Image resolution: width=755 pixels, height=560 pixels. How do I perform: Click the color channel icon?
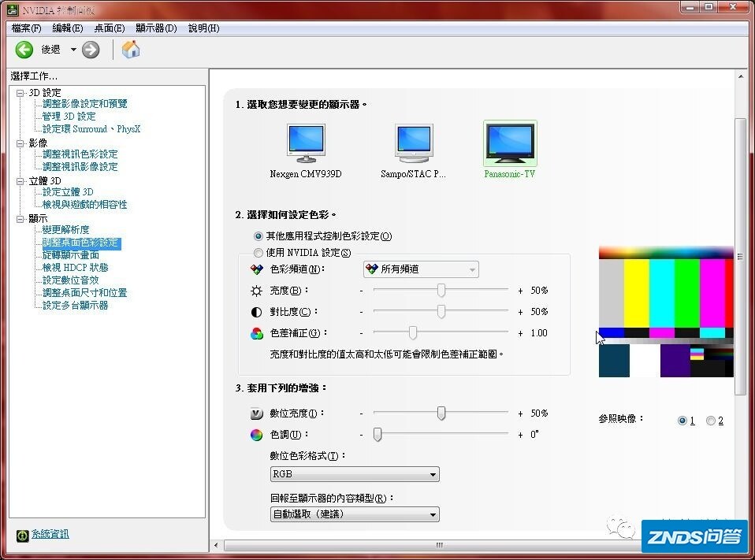pyautogui.click(x=257, y=269)
